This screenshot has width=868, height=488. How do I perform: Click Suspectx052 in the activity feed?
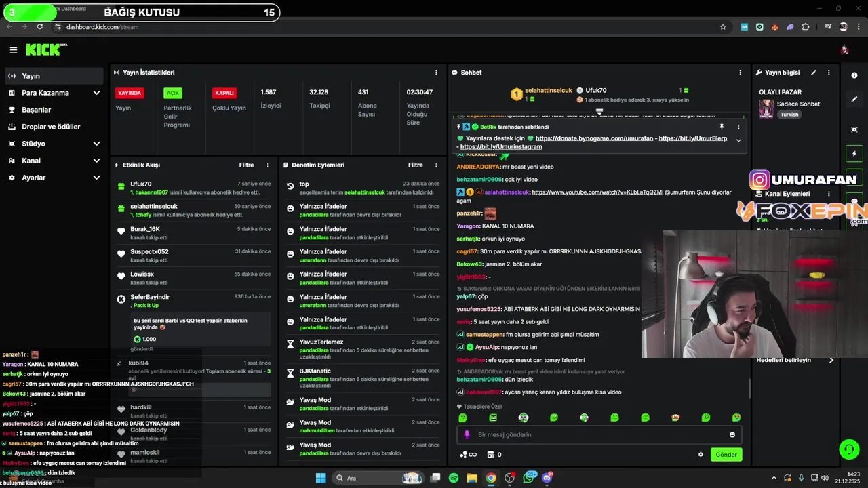click(194, 256)
